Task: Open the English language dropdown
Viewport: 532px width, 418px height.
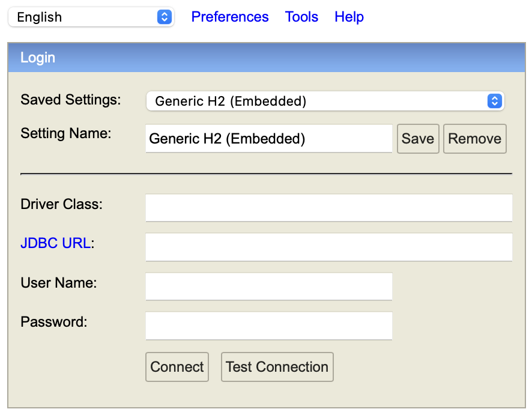Action: coord(91,17)
